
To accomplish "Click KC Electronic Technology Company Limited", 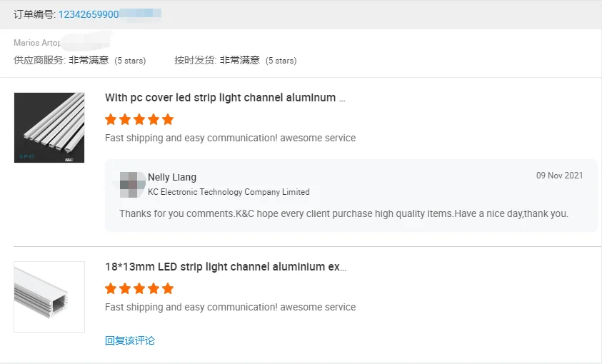I will 229,192.
